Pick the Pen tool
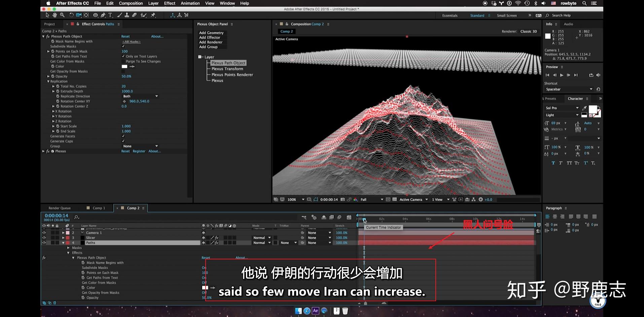 tap(103, 15)
